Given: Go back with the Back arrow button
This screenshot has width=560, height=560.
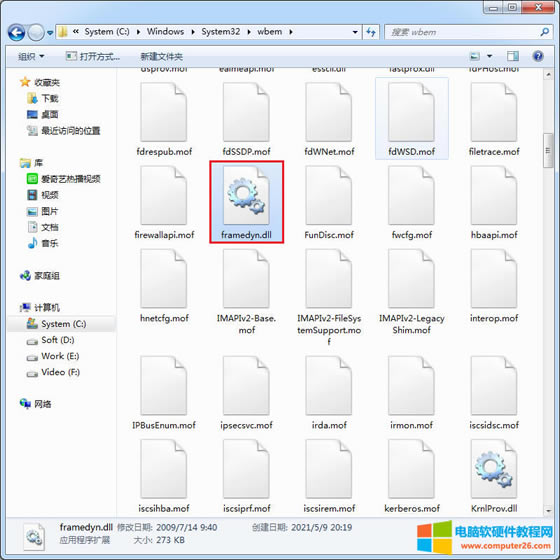Looking at the screenshot, I should 16,32.
